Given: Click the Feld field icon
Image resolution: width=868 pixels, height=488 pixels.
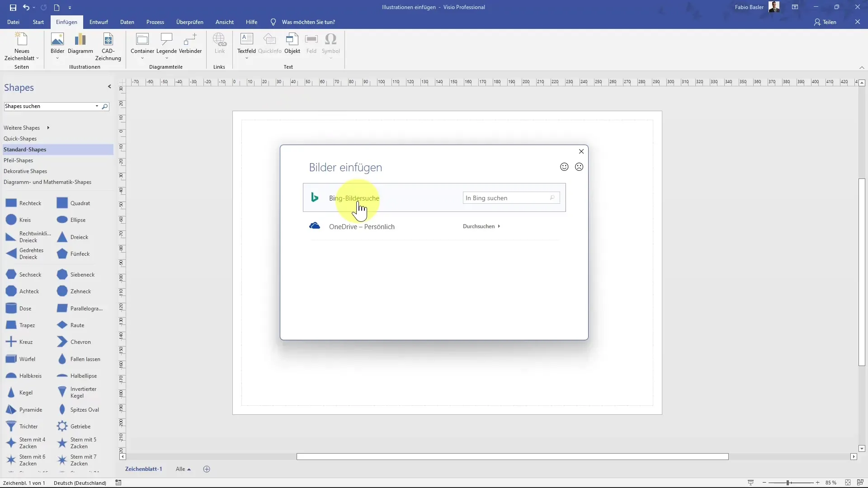Looking at the screenshot, I should [311, 39].
